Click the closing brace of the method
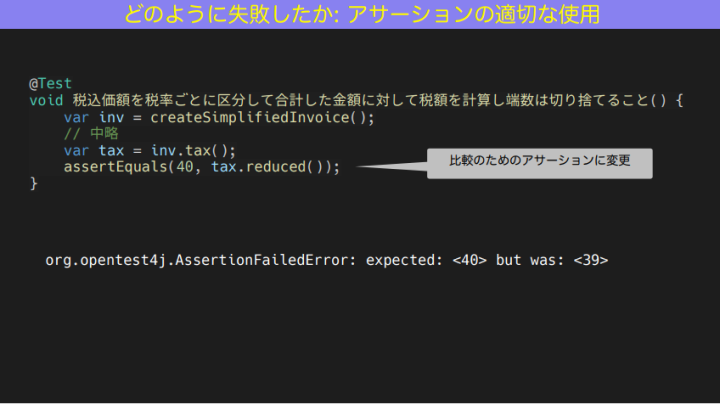This screenshot has width=720, height=404. 34,184
